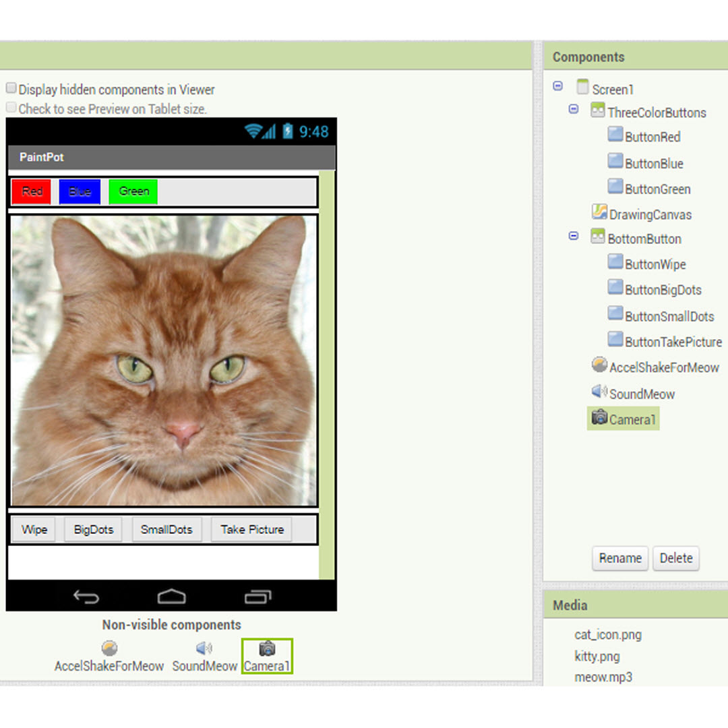
Task: Select the non-visible camera icon below the viewer
Action: pyautogui.click(x=267, y=648)
